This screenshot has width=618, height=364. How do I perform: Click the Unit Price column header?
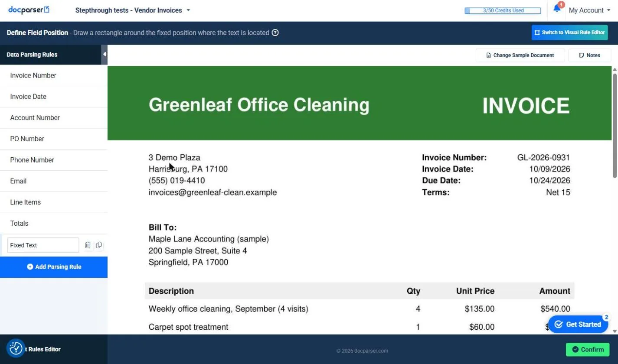click(x=475, y=291)
